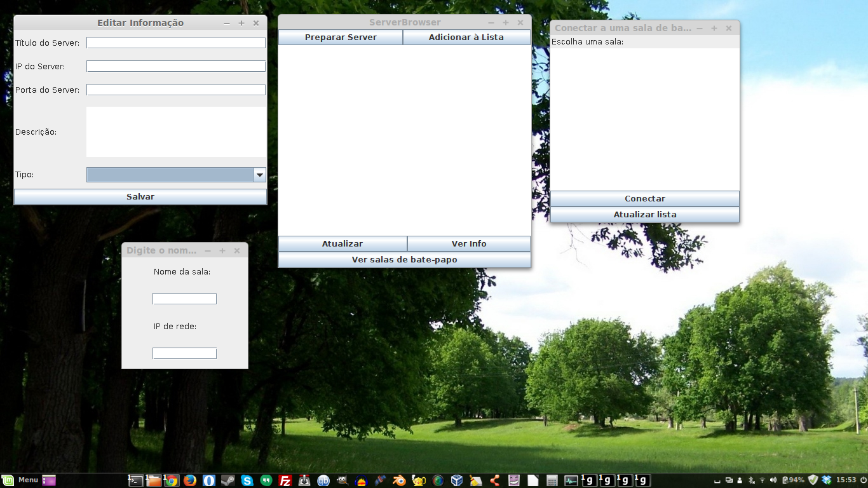Open the Firefox browser from the taskbar
The width and height of the screenshot is (868, 488).
189,480
